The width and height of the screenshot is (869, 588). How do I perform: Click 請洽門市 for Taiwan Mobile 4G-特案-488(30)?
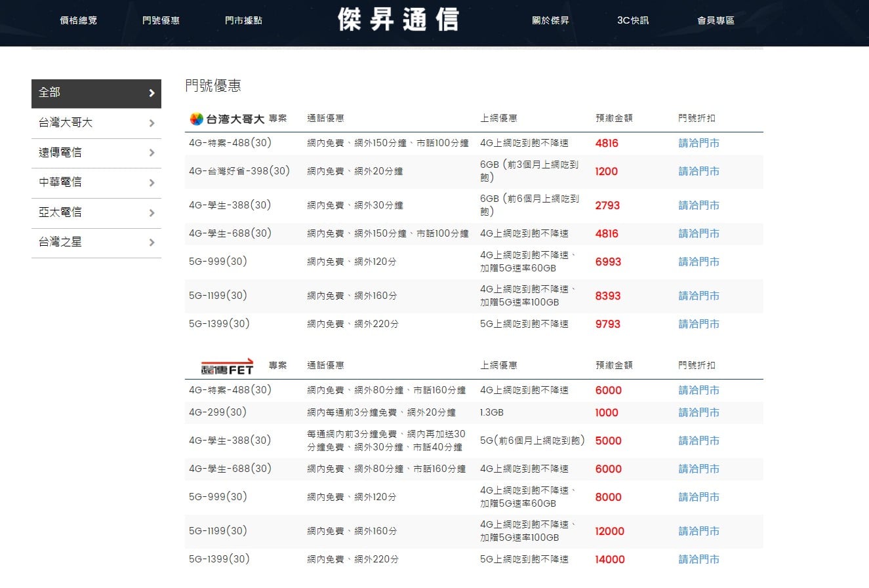tap(698, 143)
